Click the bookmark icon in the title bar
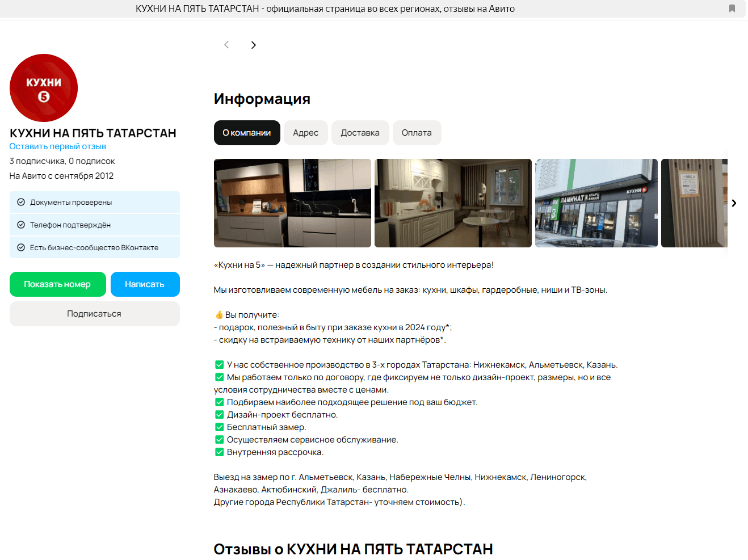The height and width of the screenshot is (560, 748). (732, 9)
